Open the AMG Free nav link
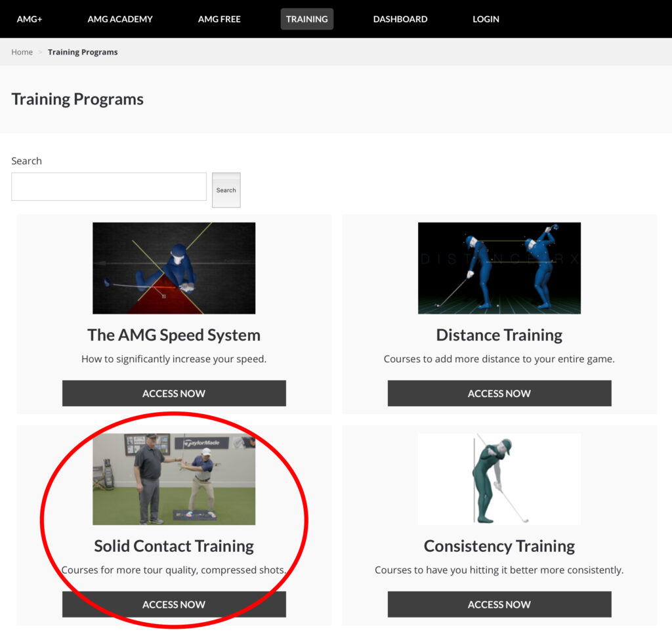672x632 pixels. (219, 19)
